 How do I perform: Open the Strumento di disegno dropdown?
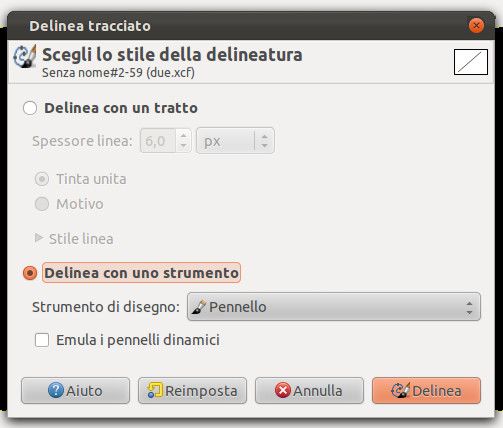pos(334,307)
